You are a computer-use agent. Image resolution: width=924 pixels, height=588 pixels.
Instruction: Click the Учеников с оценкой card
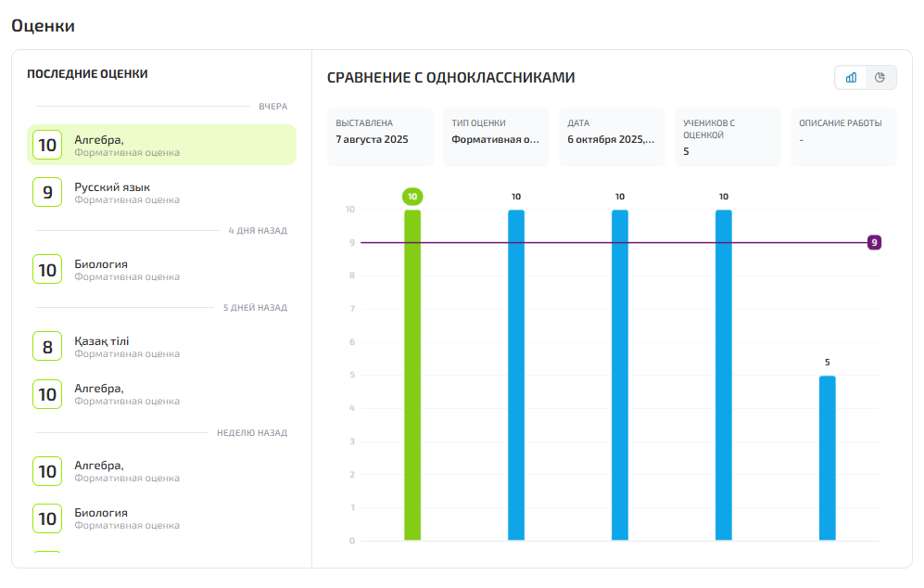(x=728, y=137)
